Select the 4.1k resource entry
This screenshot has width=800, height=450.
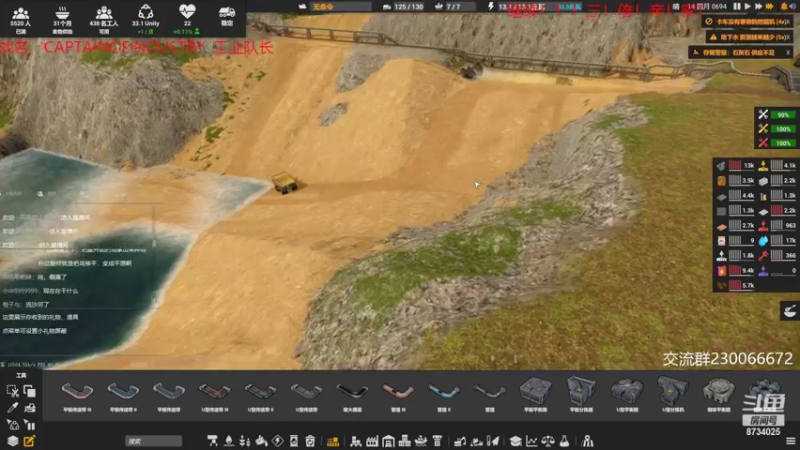777,165
